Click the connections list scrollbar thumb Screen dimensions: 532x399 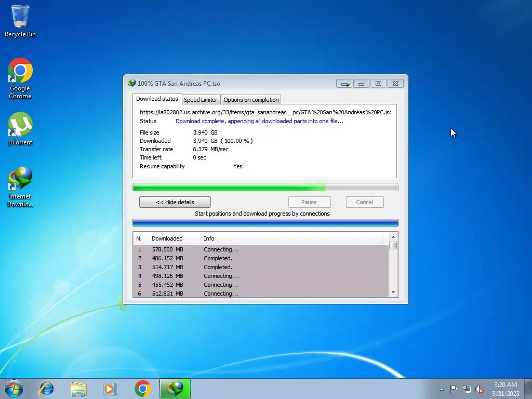(393, 245)
